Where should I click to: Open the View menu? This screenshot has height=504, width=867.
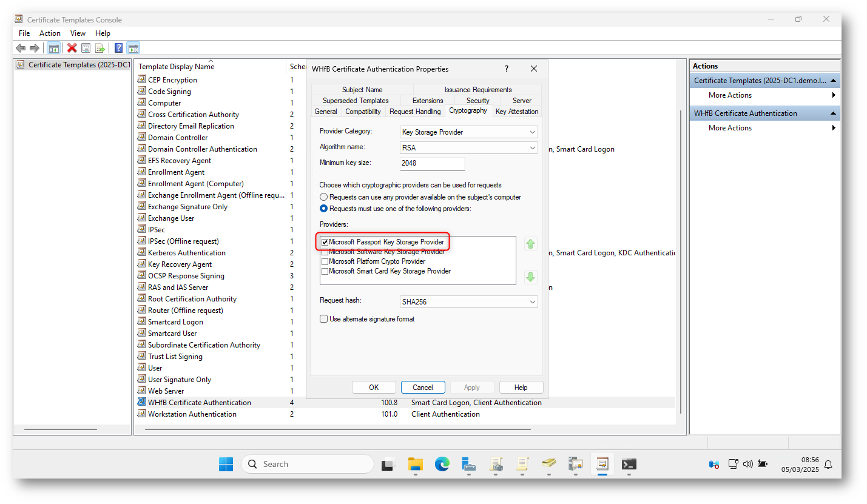78,33
